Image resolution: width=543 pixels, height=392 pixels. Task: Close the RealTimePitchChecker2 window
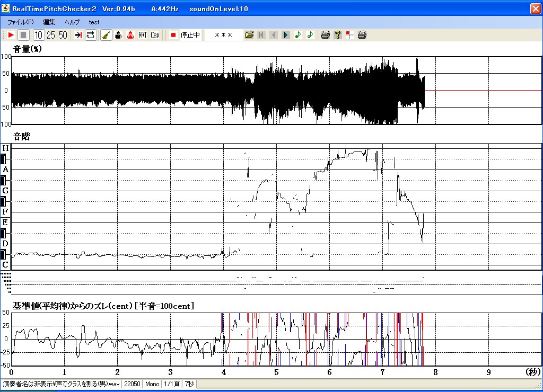coord(536,8)
